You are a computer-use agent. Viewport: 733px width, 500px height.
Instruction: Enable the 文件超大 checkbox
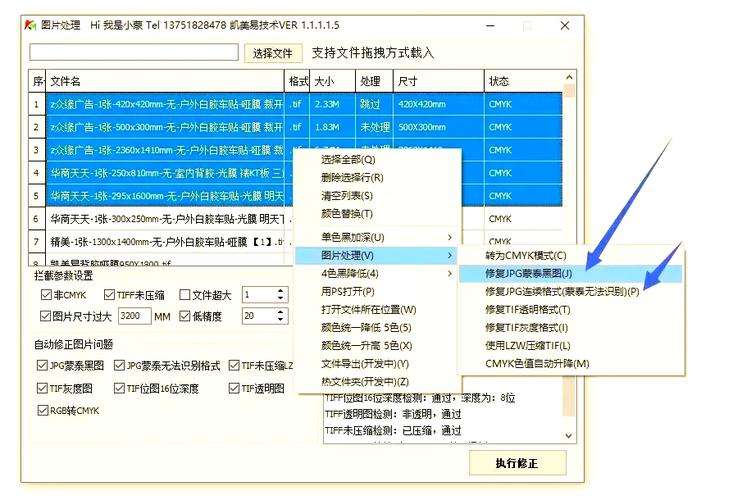pyautogui.click(x=185, y=295)
